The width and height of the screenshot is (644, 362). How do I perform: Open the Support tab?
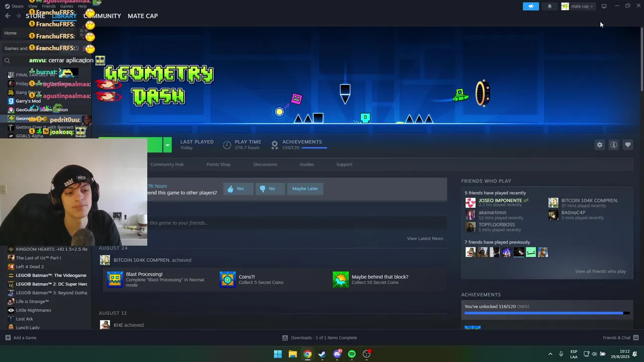tap(344, 164)
